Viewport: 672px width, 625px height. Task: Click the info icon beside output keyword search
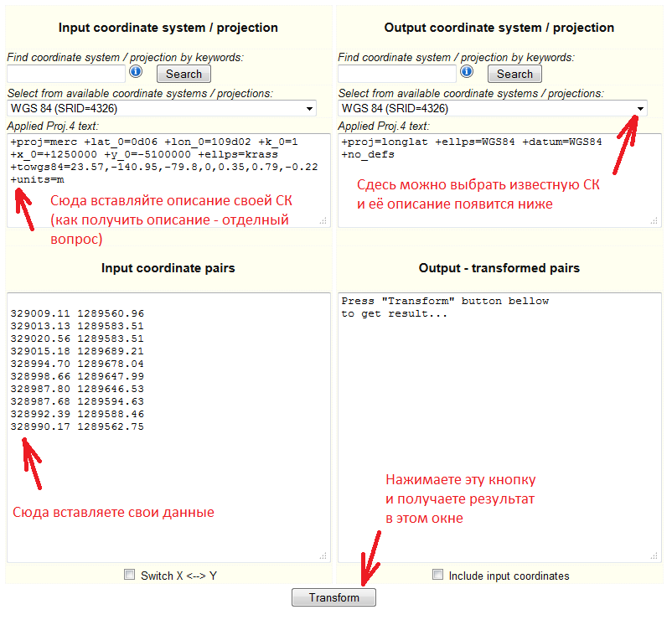pos(467,71)
